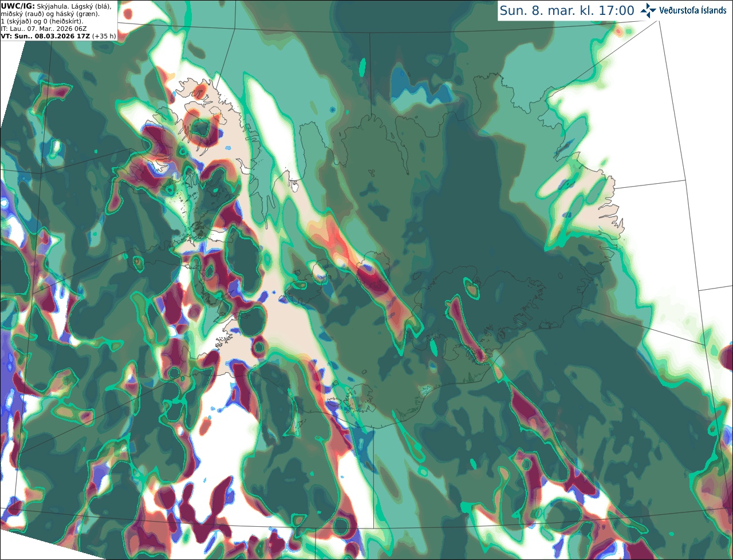Click the 'miðský (rauð) og háský (græn).' legend line

point(50,14)
